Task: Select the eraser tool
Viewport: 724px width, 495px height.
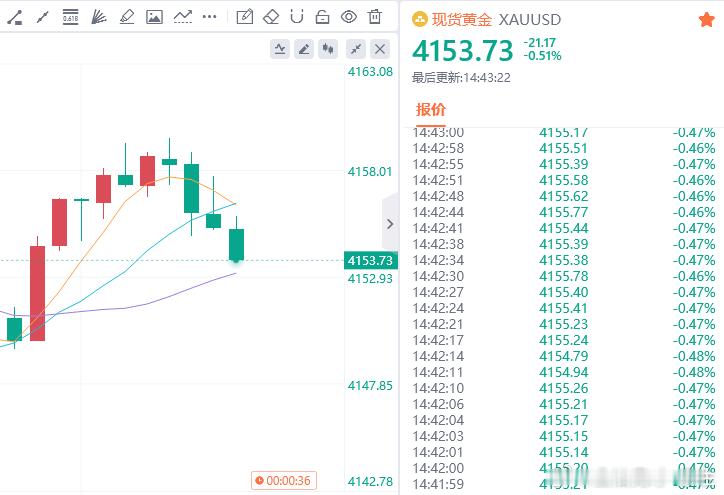Action: tap(271, 17)
